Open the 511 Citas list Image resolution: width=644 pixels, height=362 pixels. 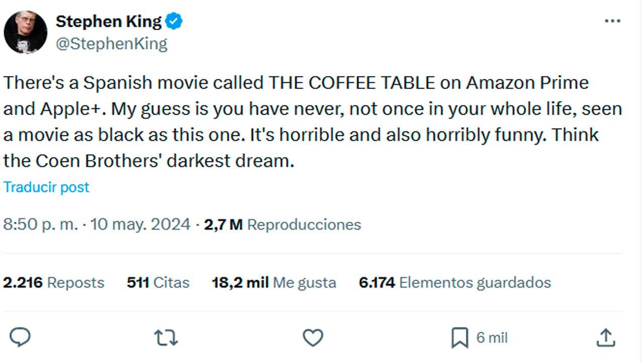pos(158,283)
